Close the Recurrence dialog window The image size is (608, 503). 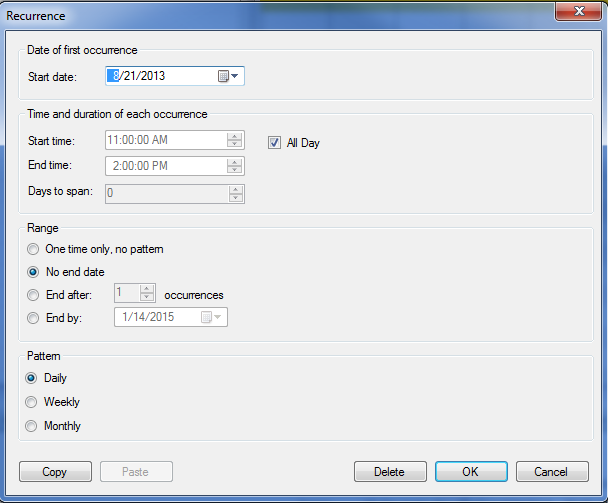point(579,11)
